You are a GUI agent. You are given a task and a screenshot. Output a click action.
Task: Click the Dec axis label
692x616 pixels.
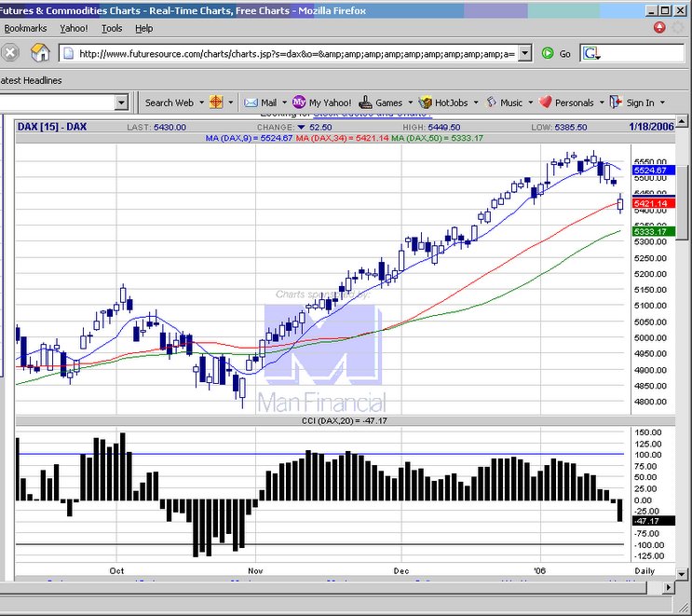[x=401, y=571]
